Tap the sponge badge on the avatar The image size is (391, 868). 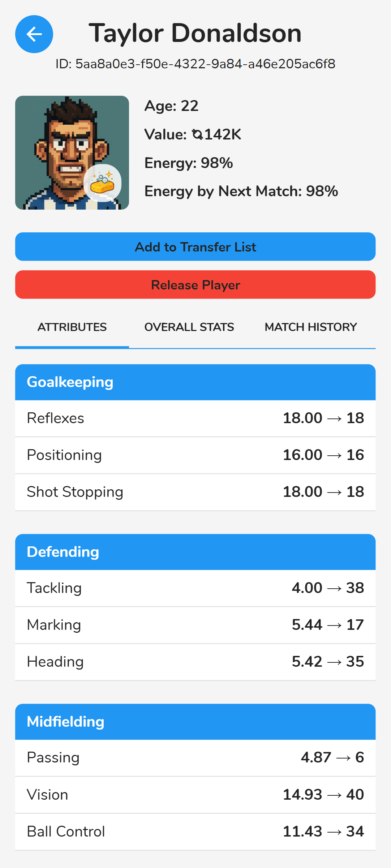pos(102,183)
